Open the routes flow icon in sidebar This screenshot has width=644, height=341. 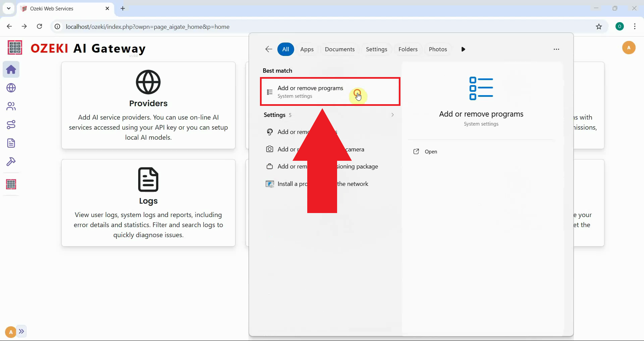[x=11, y=125]
